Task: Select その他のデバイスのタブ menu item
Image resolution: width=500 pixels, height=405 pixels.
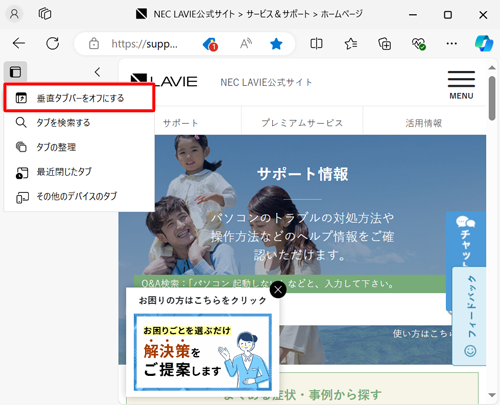Action: click(79, 196)
